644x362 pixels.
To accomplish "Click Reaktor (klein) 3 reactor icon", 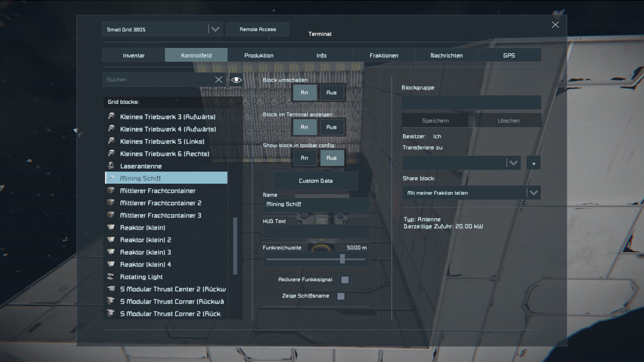I will 111,252.
